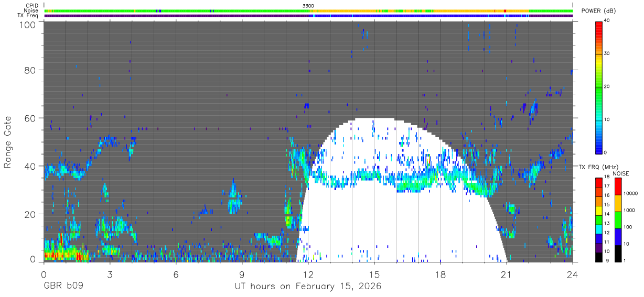
Task: Click the 30 label on power scale
Action: pyautogui.click(x=607, y=54)
